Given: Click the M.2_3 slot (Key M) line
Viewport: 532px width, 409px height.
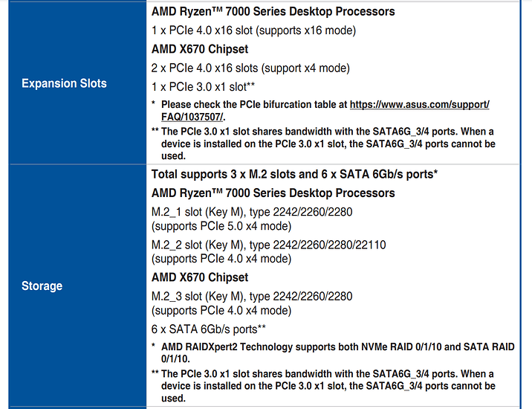Looking at the screenshot, I should coord(252,296).
